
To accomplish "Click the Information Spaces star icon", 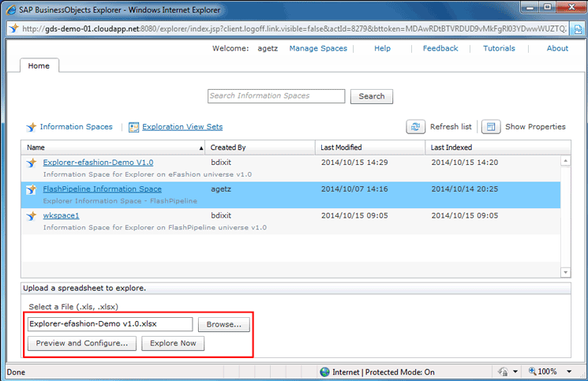I will [31, 127].
